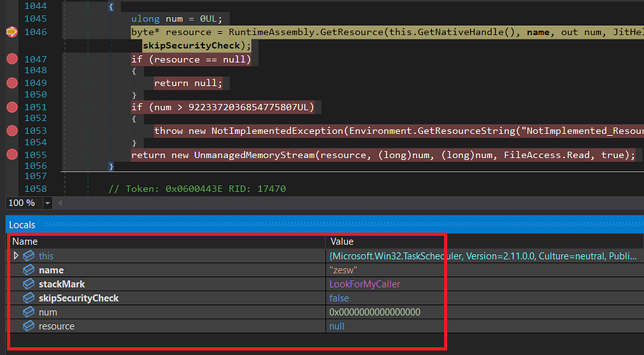Click the Name column header

click(x=24, y=241)
